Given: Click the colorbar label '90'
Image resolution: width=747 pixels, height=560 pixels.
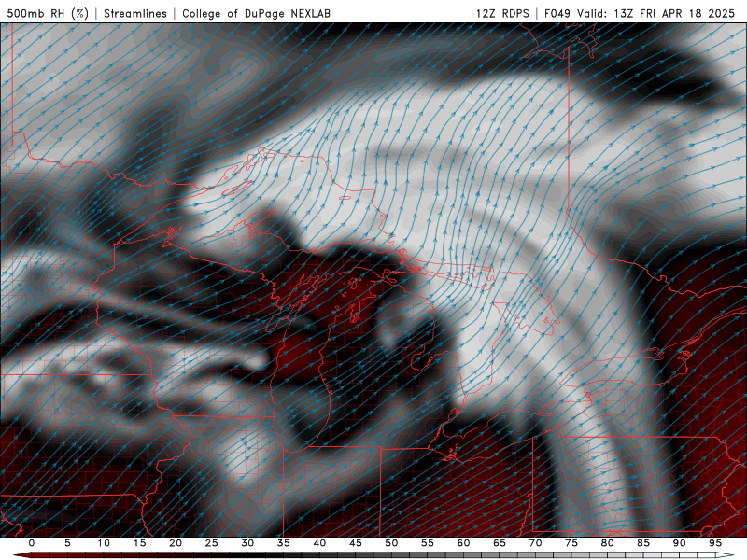Looking at the screenshot, I should (x=680, y=543).
